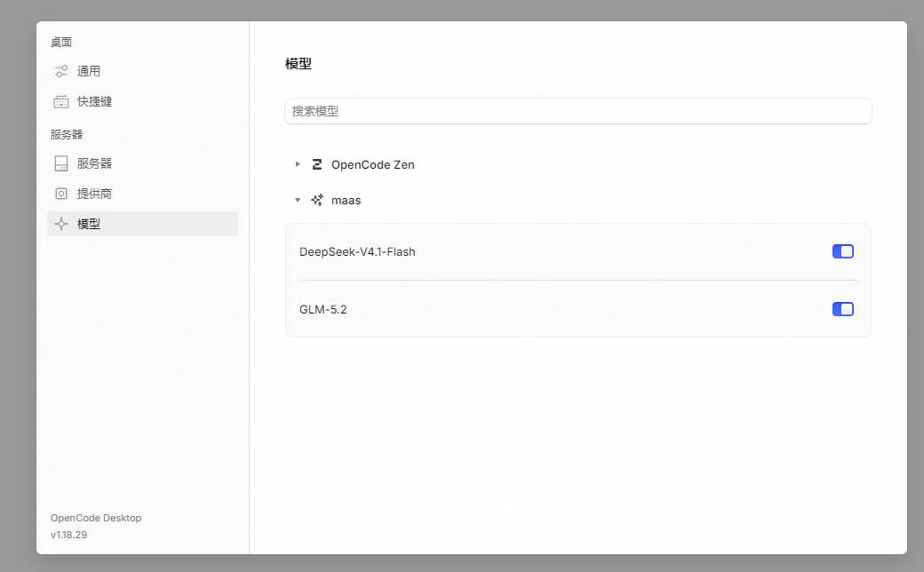
Task: Click the sparkle icon beside 模型
Action: [61, 224]
